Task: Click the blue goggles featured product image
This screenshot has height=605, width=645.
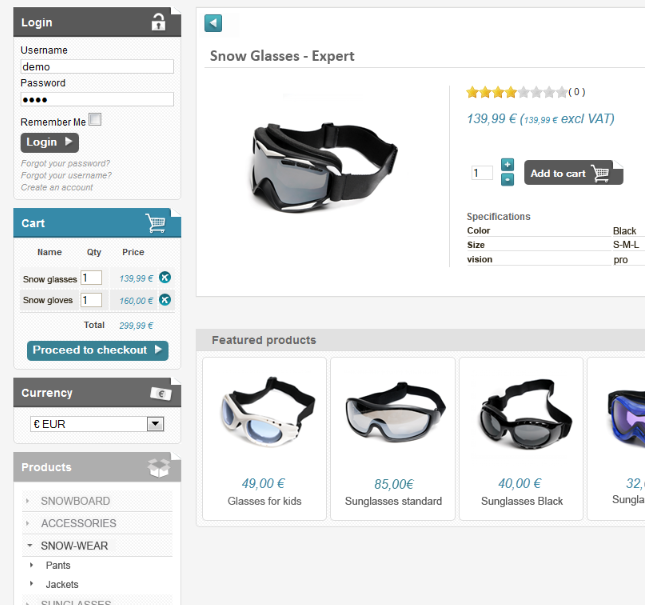Action: tap(626, 419)
